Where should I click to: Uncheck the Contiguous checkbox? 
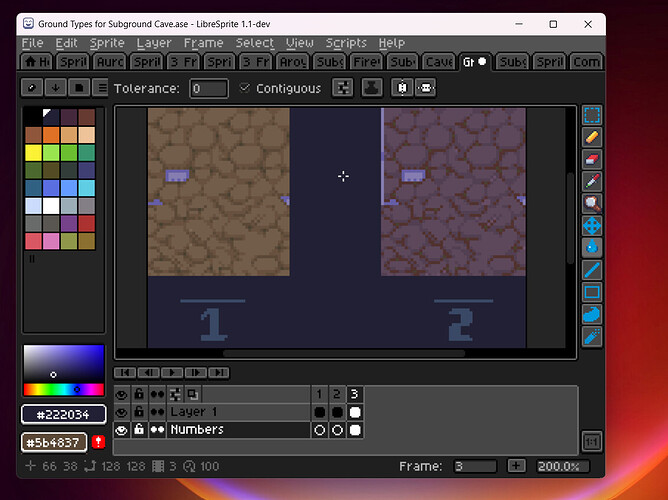click(x=245, y=88)
